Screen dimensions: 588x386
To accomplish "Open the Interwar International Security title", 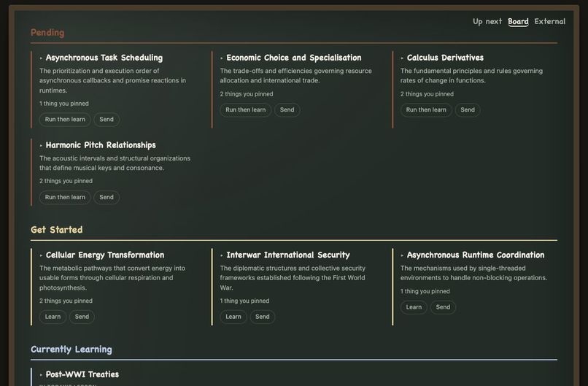I will pyautogui.click(x=288, y=255).
